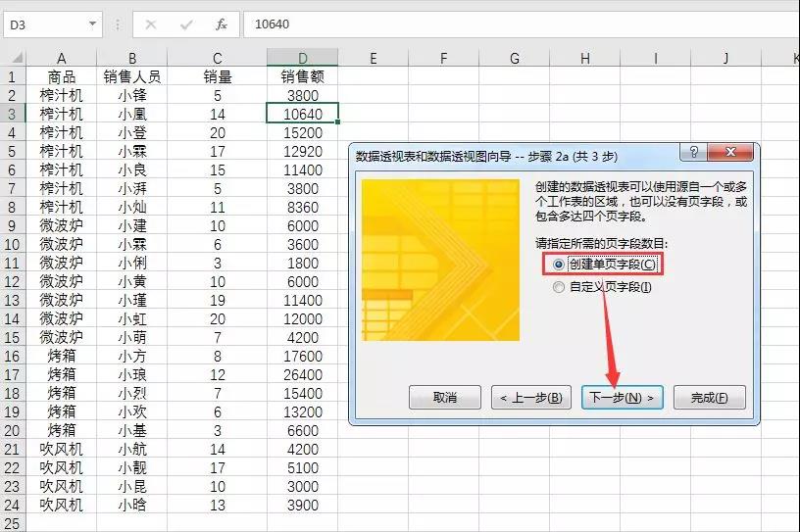Click the 完成(F) finish button
Viewport: 800px width, 532px height.
pyautogui.click(x=709, y=398)
